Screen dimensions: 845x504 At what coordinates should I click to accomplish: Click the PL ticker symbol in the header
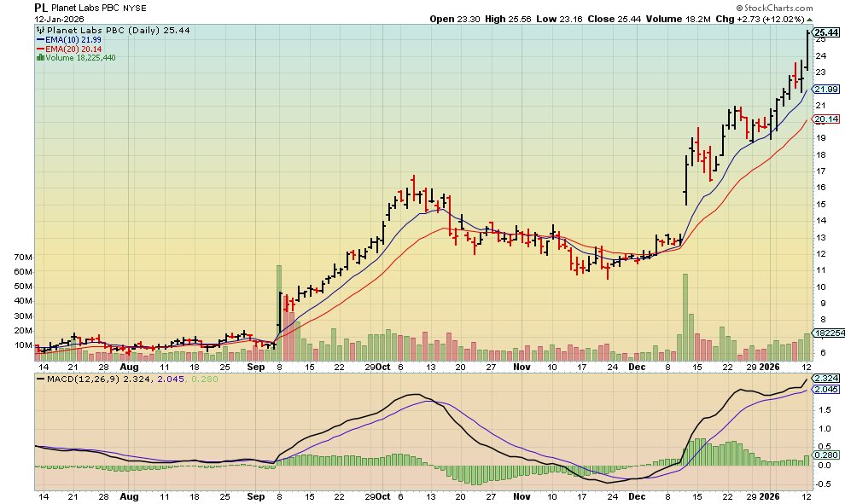pos(40,8)
